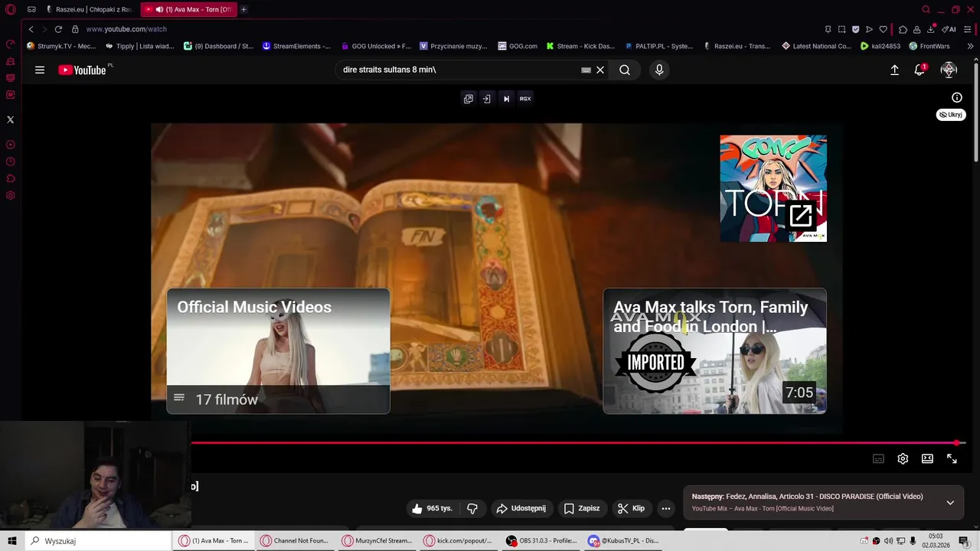Open the Strumyk.TV bookmark
The image size is (980, 551).
60,46
